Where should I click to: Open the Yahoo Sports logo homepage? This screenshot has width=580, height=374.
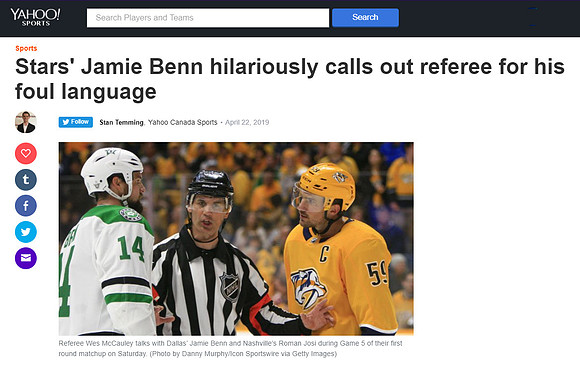point(35,17)
